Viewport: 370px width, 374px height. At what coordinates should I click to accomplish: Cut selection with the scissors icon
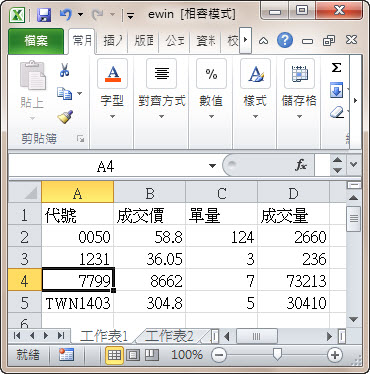(64, 70)
